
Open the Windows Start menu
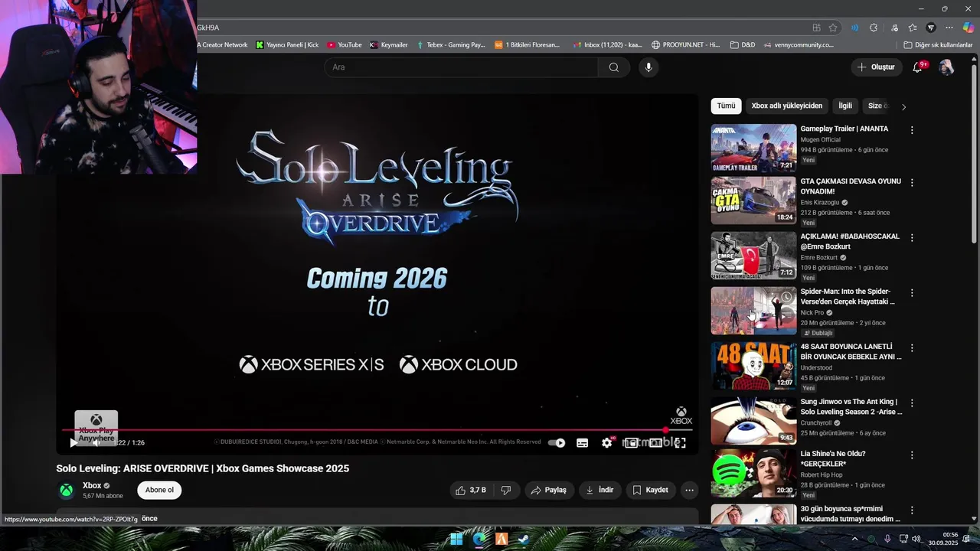(x=456, y=540)
